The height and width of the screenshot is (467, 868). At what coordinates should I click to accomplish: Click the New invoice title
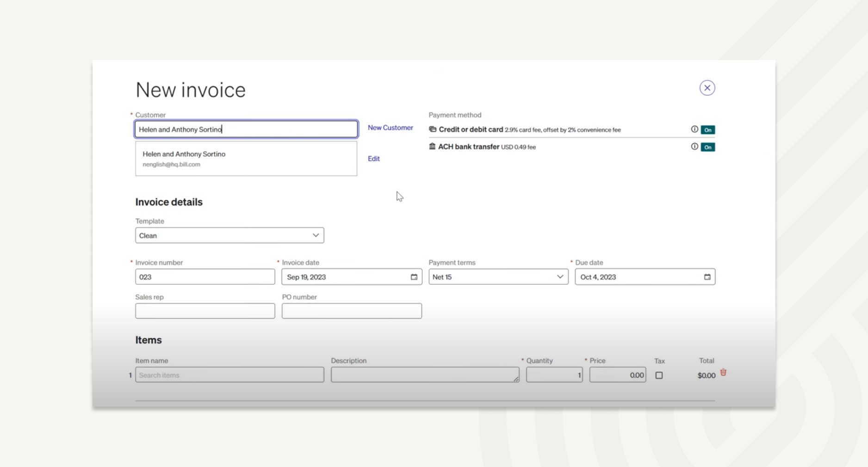tap(191, 90)
